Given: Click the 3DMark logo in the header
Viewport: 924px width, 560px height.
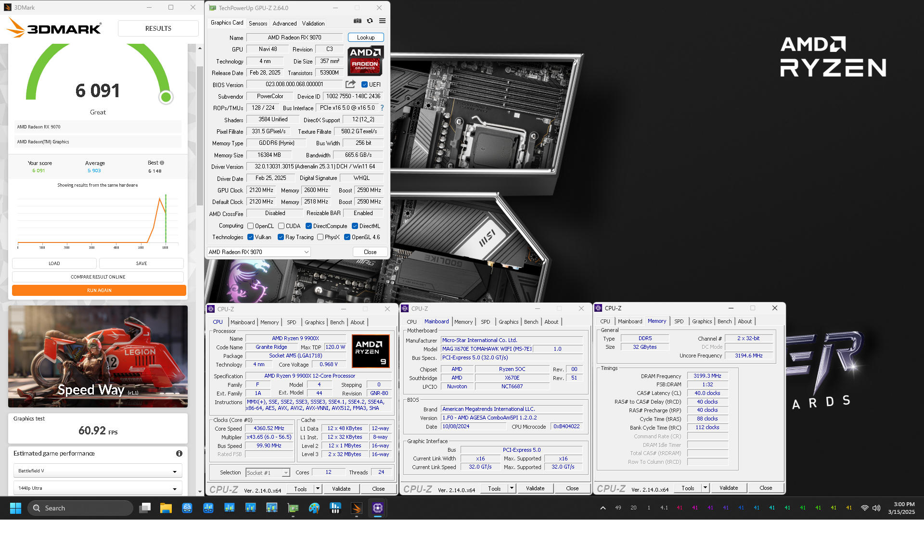Looking at the screenshot, I should 54,28.
